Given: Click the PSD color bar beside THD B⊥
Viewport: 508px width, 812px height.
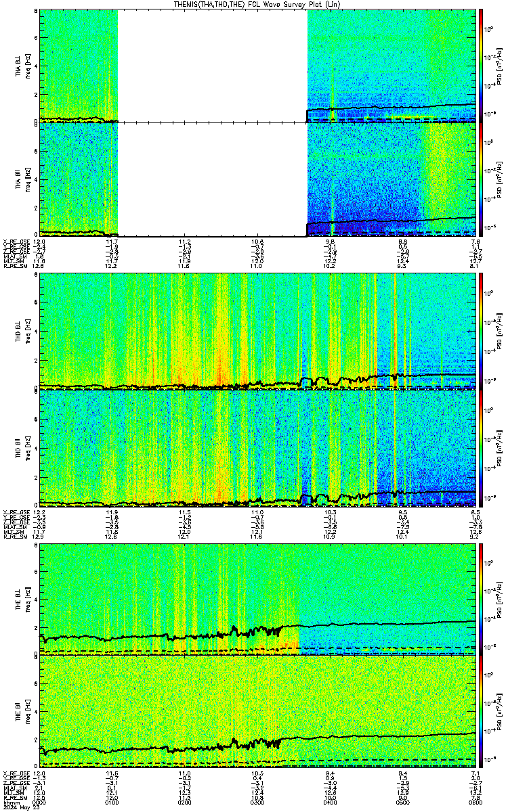Looking at the screenshot, I should (481, 331).
